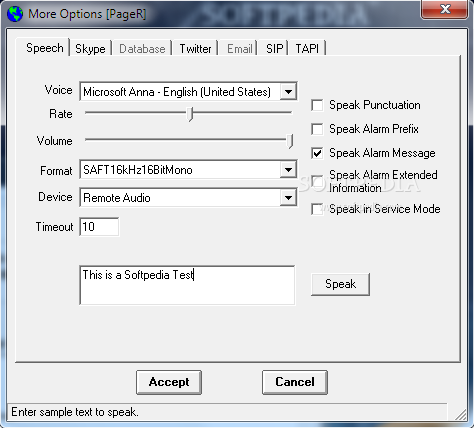Open the Device dropdown arrow
The image size is (474, 428).
(288, 198)
